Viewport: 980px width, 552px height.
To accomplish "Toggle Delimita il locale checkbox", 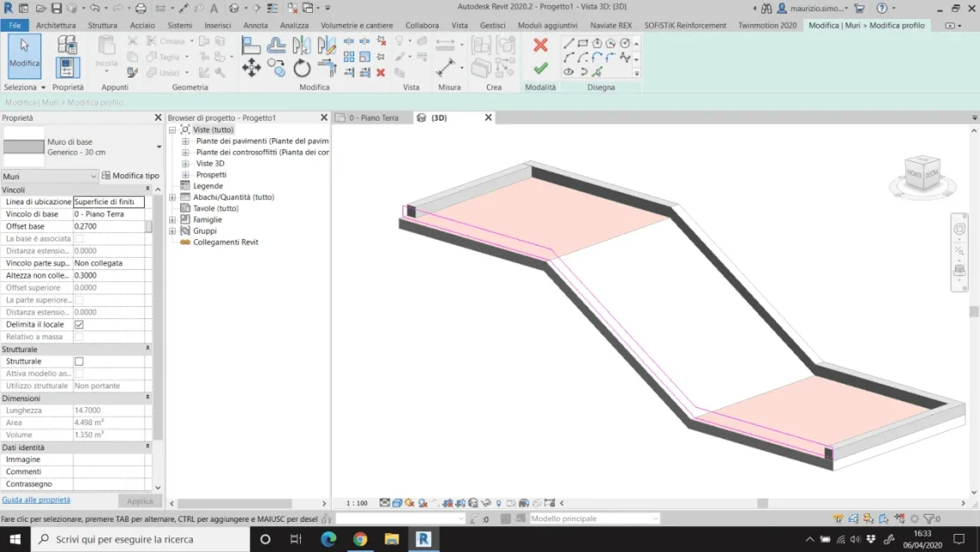I will tap(78, 324).
